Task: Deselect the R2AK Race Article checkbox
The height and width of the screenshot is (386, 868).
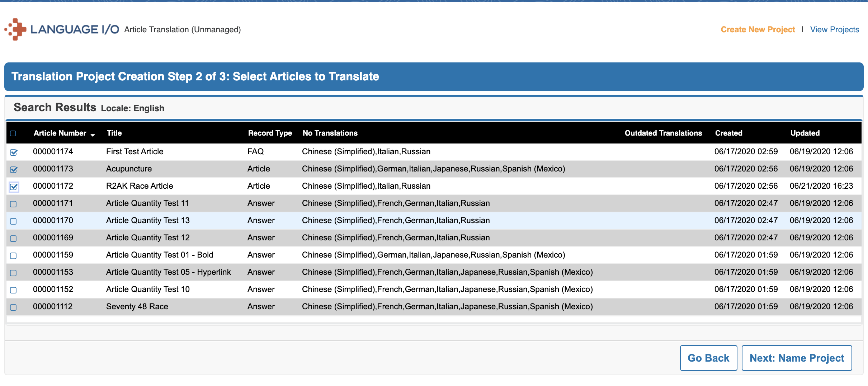Action: [x=14, y=187]
